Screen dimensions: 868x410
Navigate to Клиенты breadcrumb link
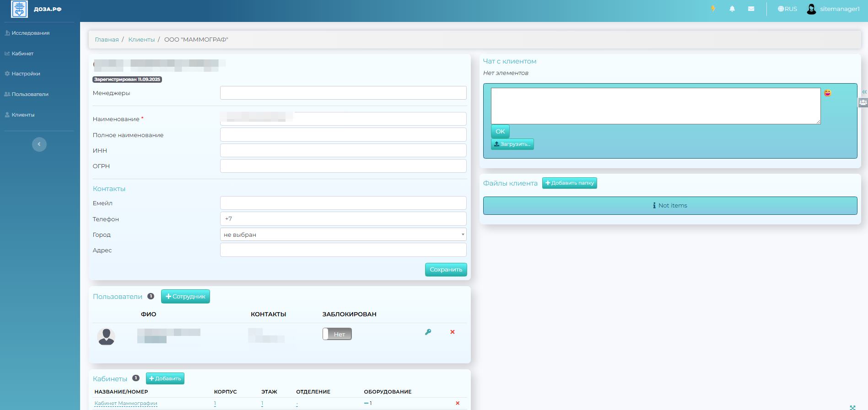tap(141, 40)
